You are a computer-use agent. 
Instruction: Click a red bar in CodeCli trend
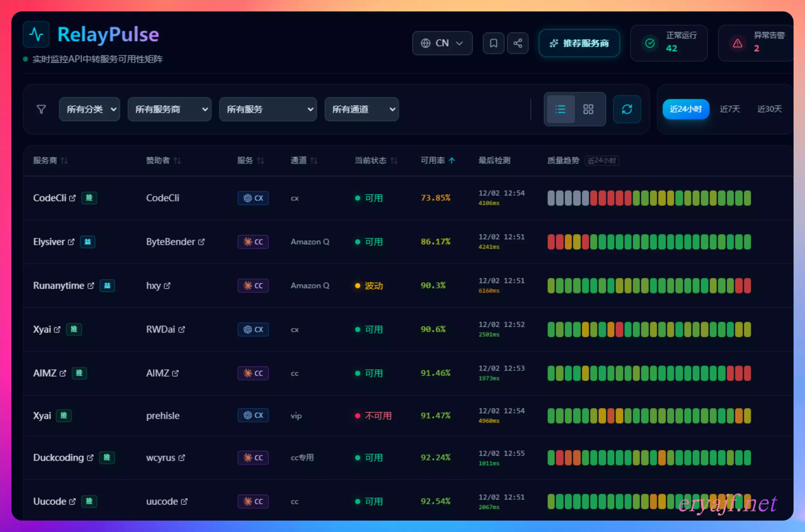tap(611, 198)
